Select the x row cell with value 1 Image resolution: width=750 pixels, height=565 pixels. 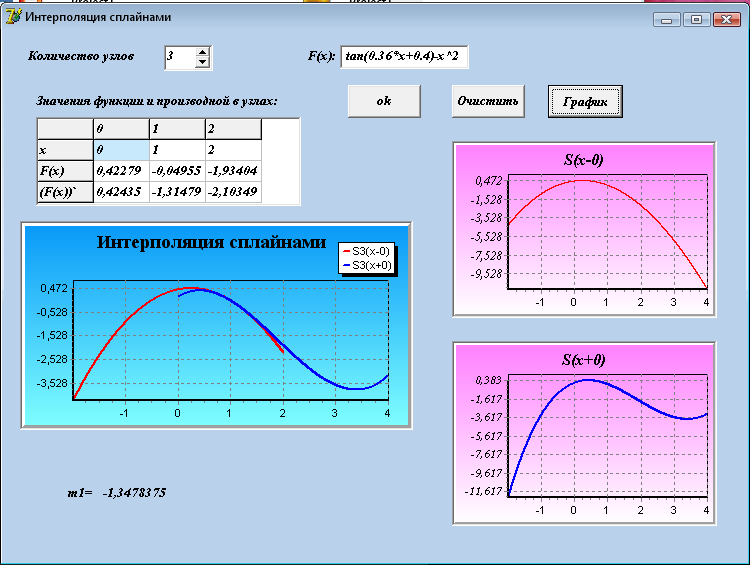(177, 150)
